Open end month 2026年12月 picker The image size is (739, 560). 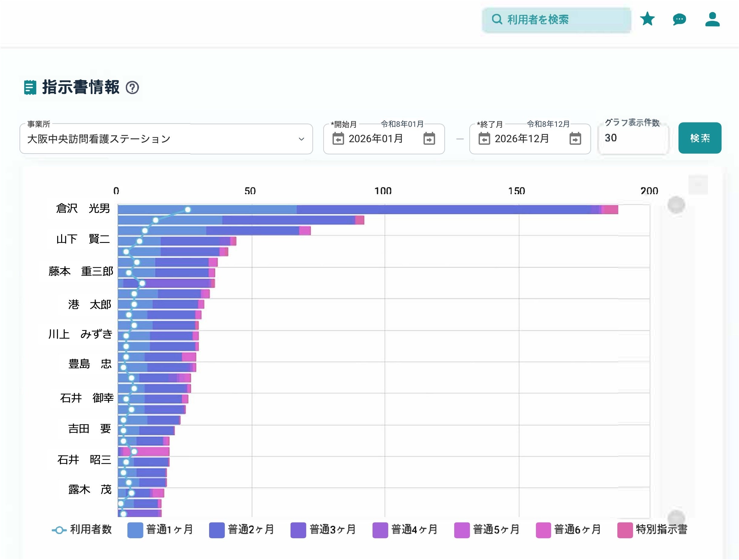(x=521, y=139)
